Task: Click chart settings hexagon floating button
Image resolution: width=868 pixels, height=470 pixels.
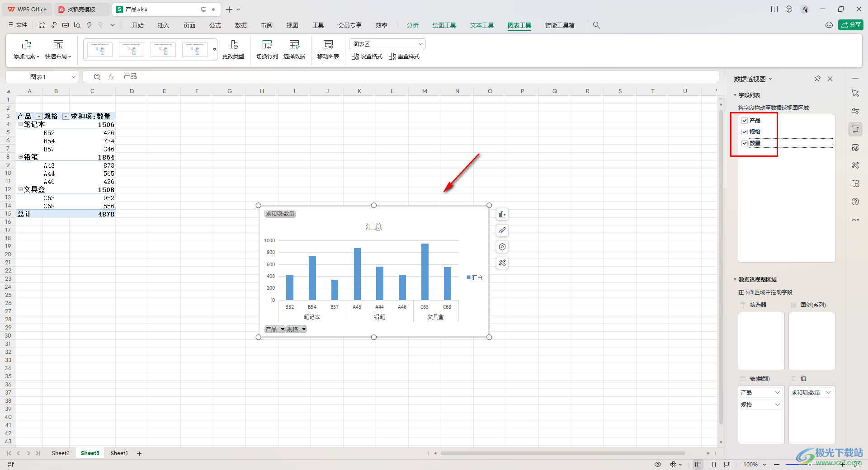Action: 502,247
